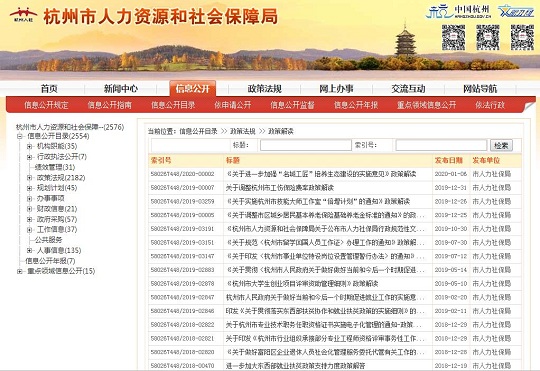Select root node 杭州市人力资源和社会保障--(2576)
This screenshot has width=540, height=371.
coord(70,127)
